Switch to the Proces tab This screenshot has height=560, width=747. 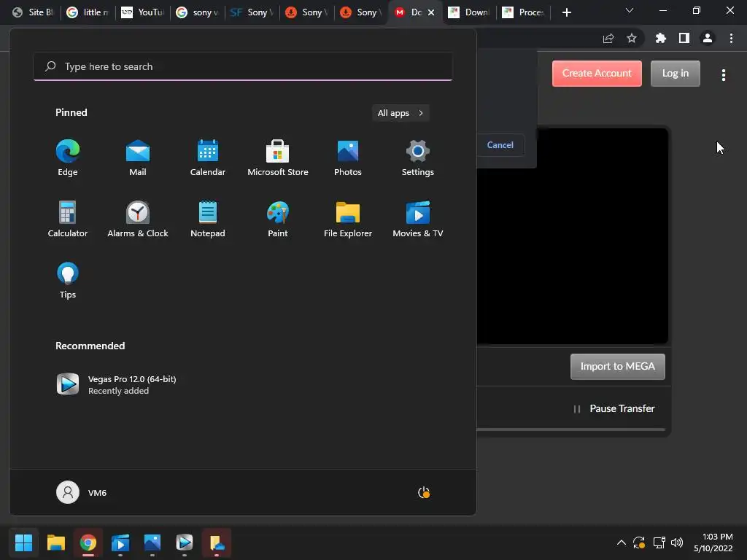point(523,12)
